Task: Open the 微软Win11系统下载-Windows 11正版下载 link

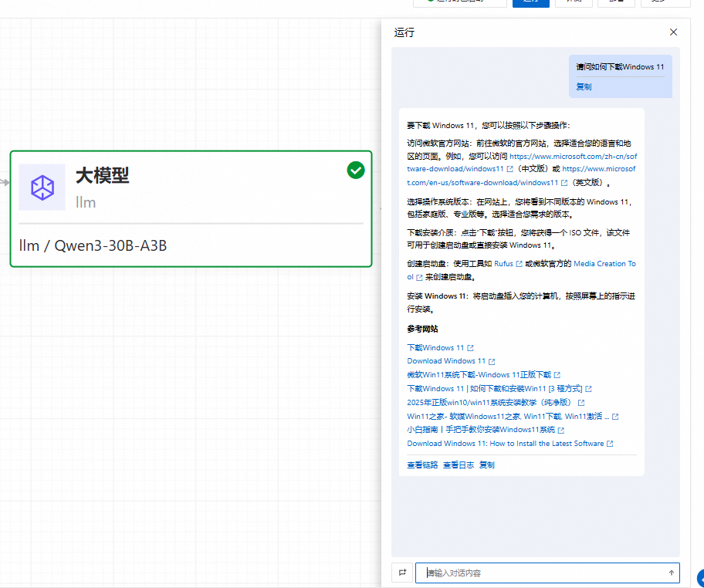Action: pyautogui.click(x=479, y=374)
